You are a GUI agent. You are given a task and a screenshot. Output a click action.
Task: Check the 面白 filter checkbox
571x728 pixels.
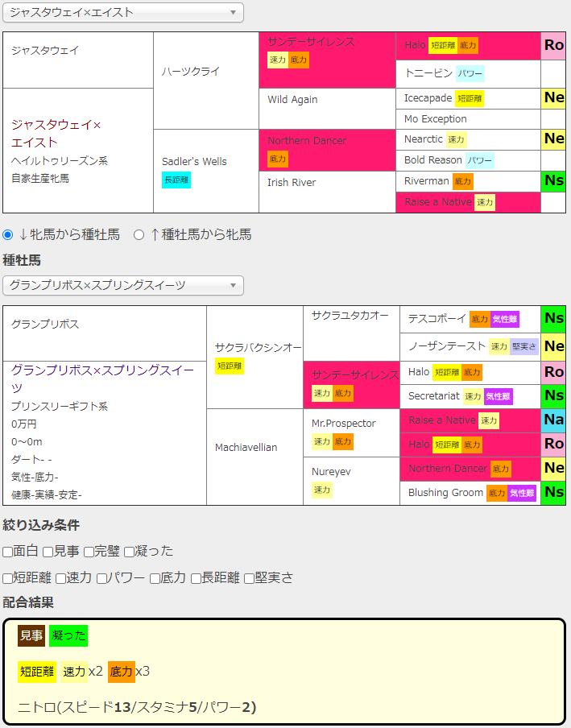7,552
